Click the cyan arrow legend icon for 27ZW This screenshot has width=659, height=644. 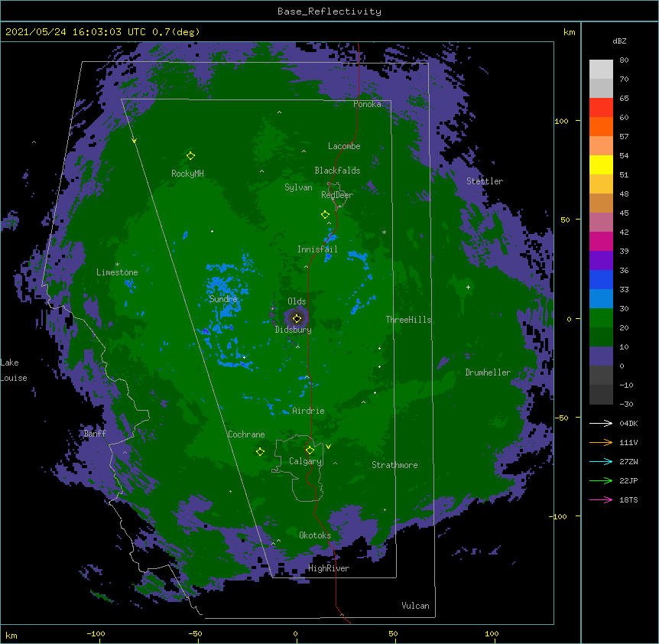pyautogui.click(x=601, y=461)
